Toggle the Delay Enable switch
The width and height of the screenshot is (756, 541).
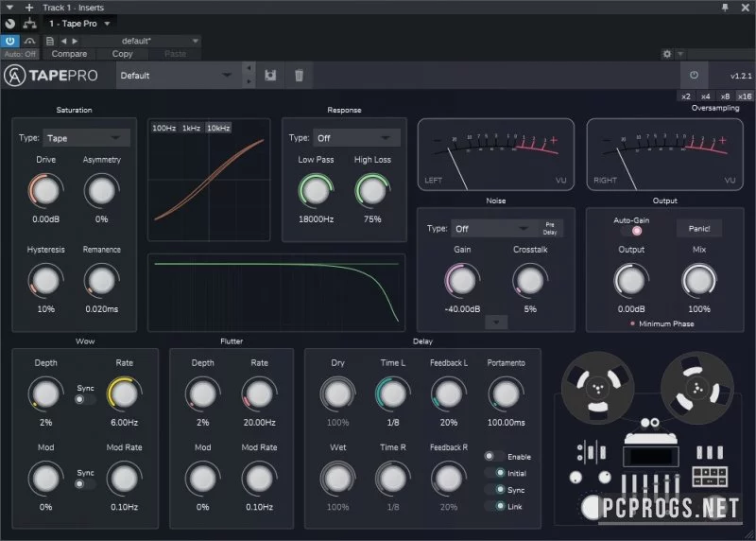[x=493, y=456]
